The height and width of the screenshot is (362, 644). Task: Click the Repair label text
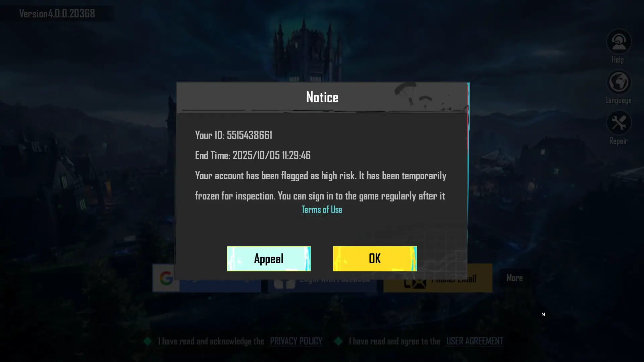[618, 141]
